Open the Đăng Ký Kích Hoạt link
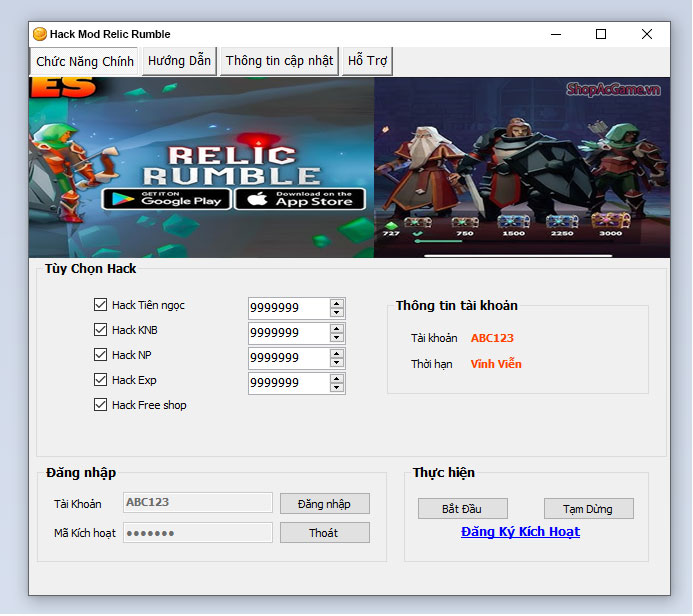The width and height of the screenshot is (693, 616). click(520, 532)
